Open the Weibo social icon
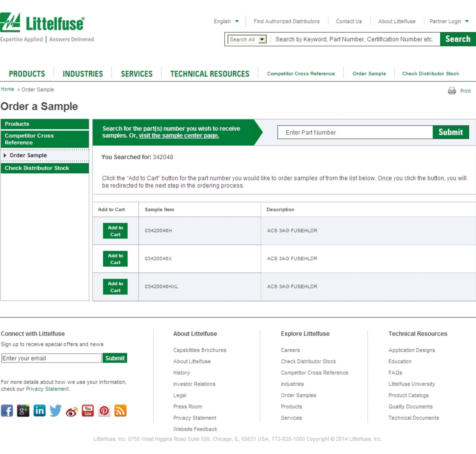The image size is (476, 454). point(72,411)
